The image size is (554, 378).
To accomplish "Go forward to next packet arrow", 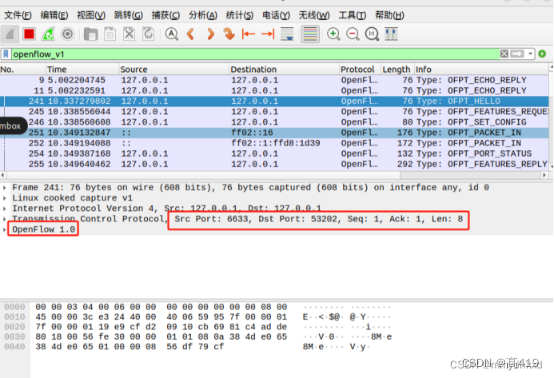I will pos(211,34).
